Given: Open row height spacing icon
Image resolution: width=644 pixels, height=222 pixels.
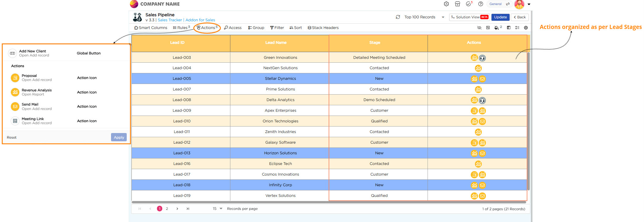Looking at the screenshot, I should click(517, 28).
